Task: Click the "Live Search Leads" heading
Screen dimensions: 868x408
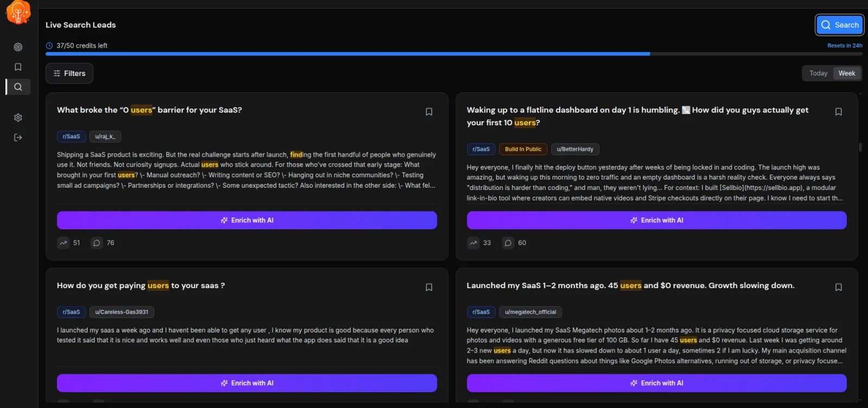Action: 81,25
